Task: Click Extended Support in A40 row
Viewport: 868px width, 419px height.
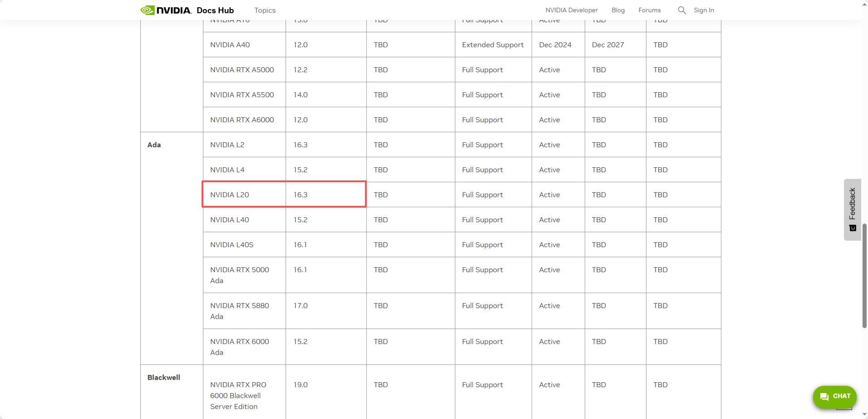Action: [493, 45]
